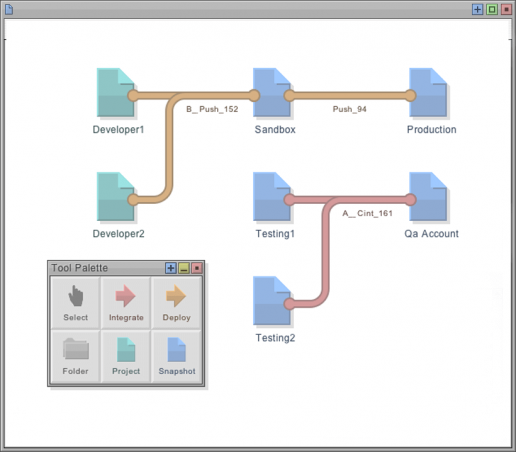Image resolution: width=516 pixels, height=452 pixels.
Task: Minimize the Tool Palette with yellow button
Action: click(184, 268)
